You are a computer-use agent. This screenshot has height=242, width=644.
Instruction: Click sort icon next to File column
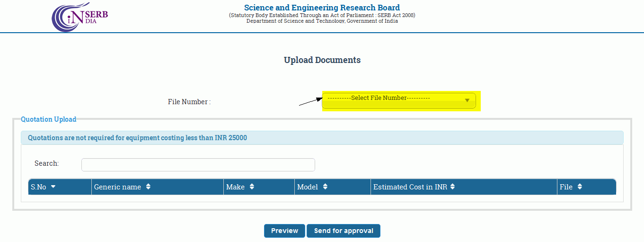pos(580,187)
